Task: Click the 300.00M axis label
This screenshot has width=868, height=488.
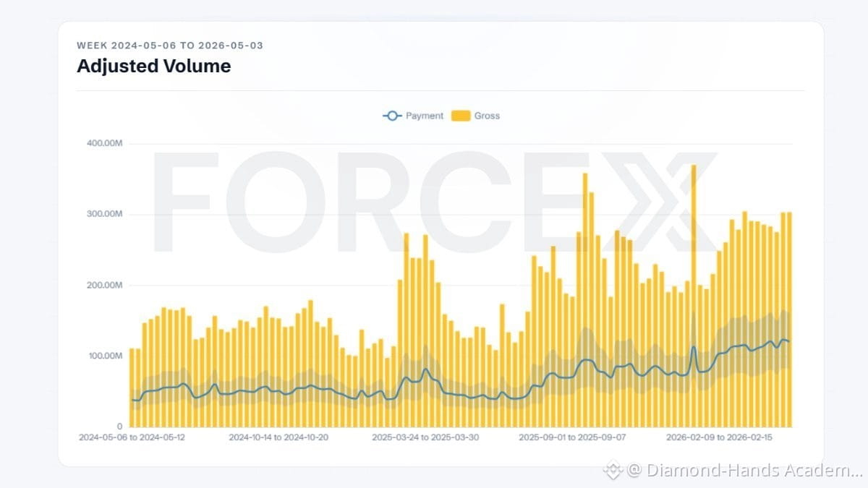Action: [x=104, y=215]
